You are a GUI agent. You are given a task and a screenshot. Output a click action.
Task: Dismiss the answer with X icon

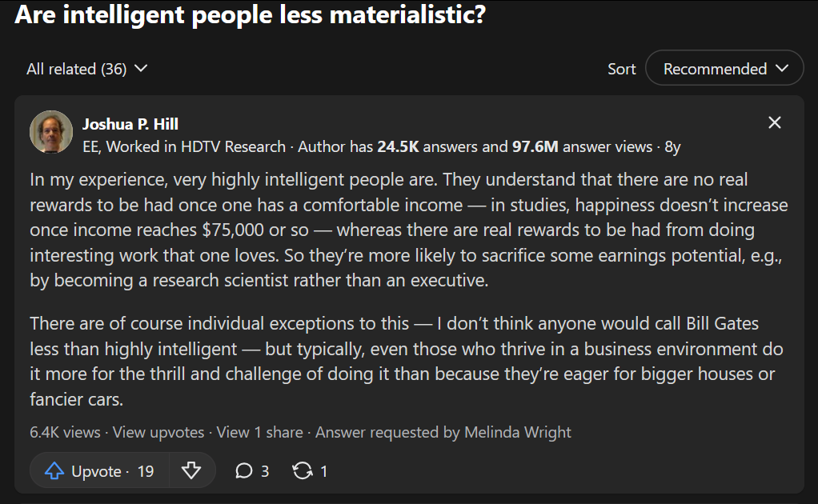click(x=775, y=122)
